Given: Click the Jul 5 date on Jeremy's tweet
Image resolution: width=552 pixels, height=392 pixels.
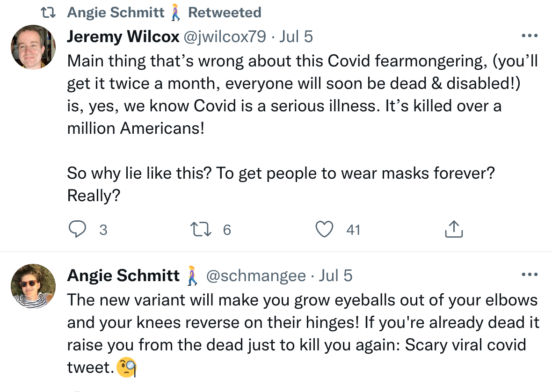Looking at the screenshot, I should click(296, 36).
